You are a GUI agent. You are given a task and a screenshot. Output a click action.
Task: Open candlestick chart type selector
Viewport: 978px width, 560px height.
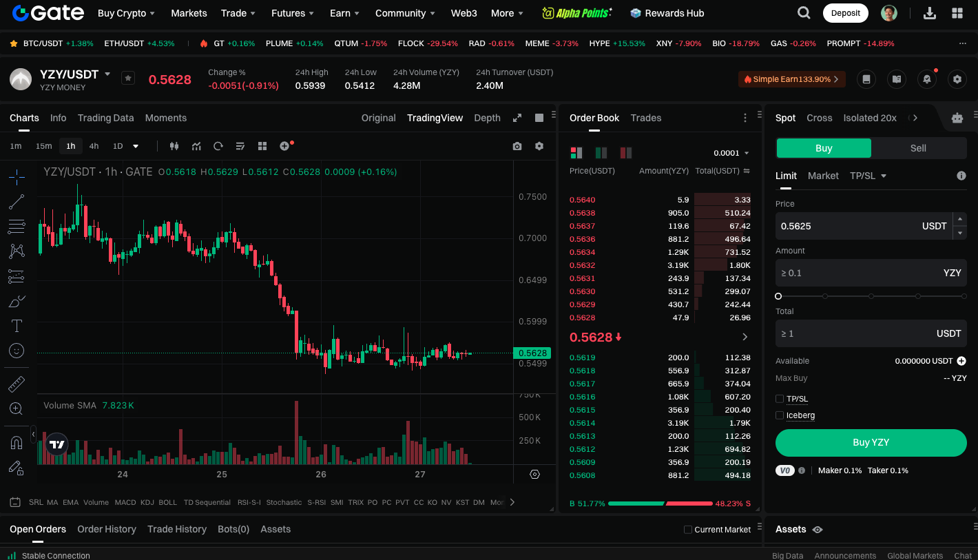174,146
